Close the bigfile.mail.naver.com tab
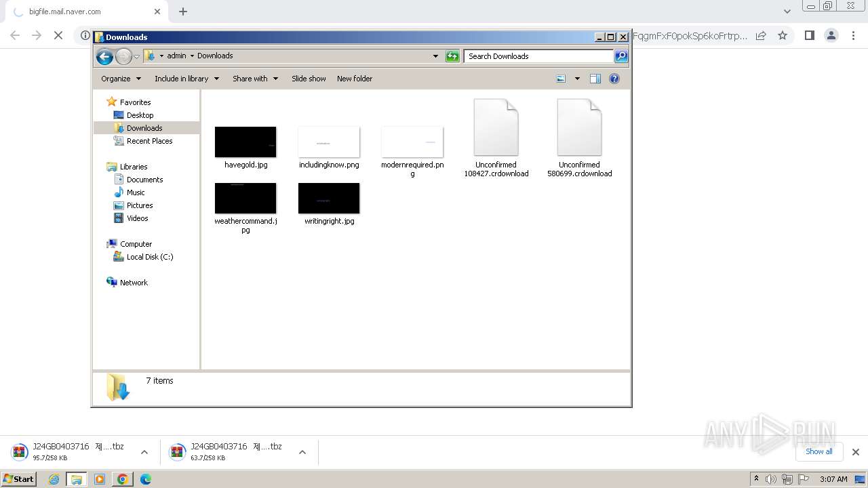The image size is (868, 488). tap(157, 12)
